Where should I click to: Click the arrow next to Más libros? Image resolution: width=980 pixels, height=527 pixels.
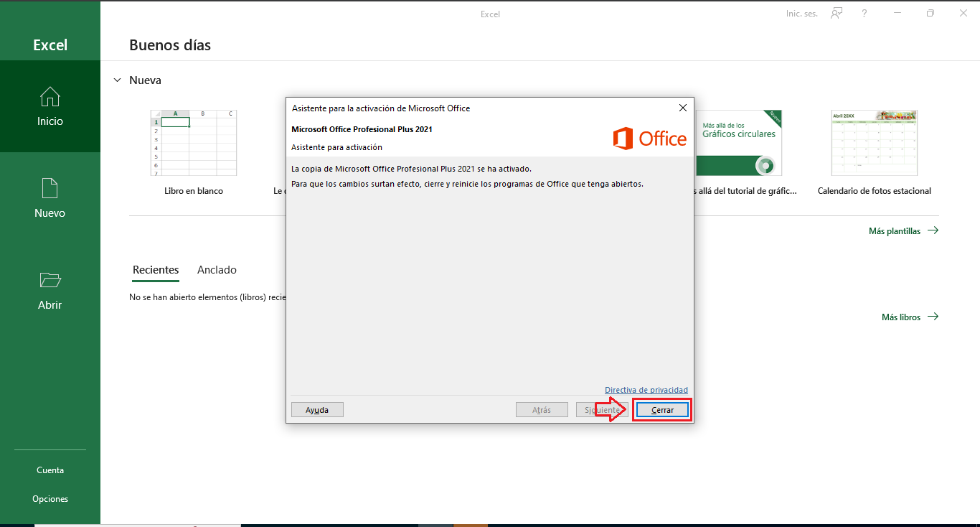point(933,317)
